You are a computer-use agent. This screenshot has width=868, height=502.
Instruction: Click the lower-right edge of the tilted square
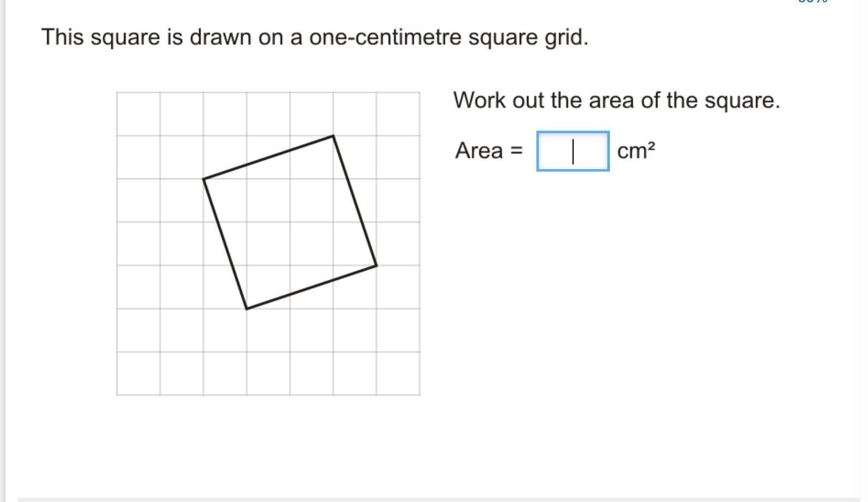click(x=312, y=287)
